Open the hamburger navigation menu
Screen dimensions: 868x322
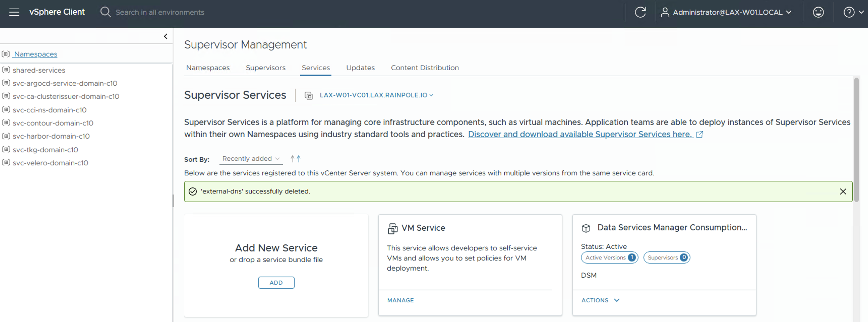[x=14, y=12]
